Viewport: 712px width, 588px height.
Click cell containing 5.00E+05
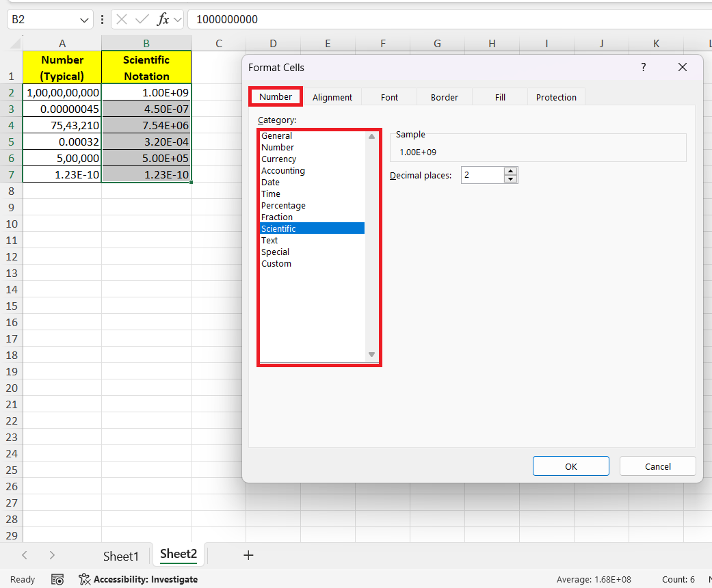click(x=146, y=158)
